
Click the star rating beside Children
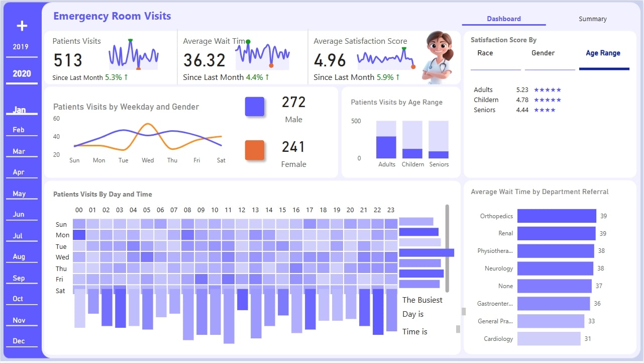click(x=548, y=100)
